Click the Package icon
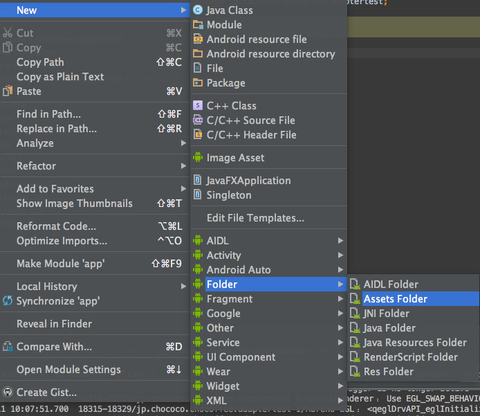The image size is (480, 416). (198, 83)
